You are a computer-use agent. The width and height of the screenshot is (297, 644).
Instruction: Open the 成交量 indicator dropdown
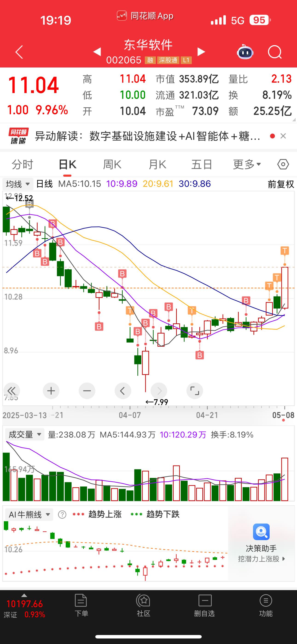pyautogui.click(x=24, y=434)
